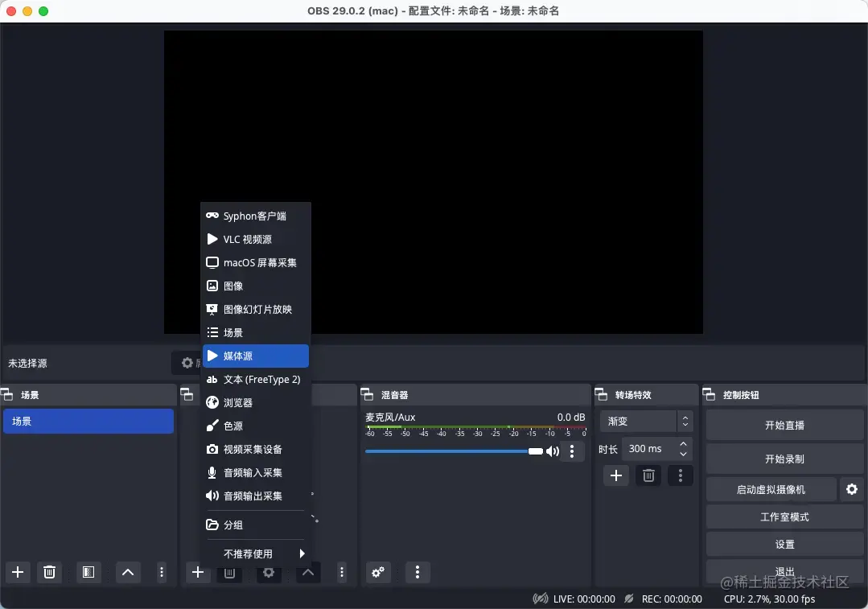Delete the selected scene via trash icon
868x609 pixels.
coord(49,572)
